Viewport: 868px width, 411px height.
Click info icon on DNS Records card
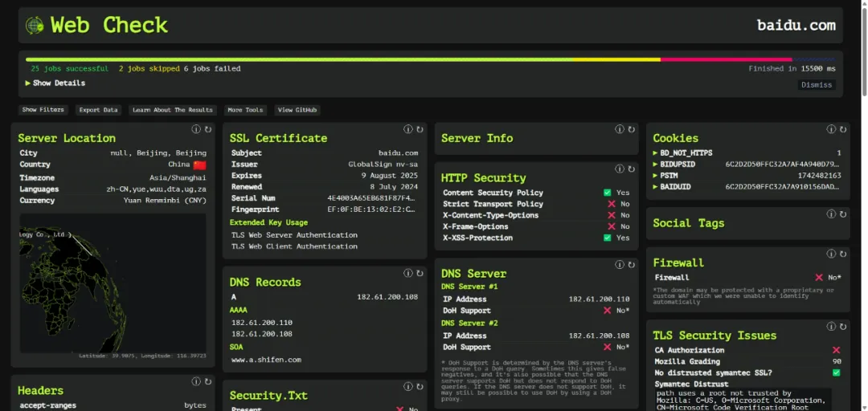point(408,274)
